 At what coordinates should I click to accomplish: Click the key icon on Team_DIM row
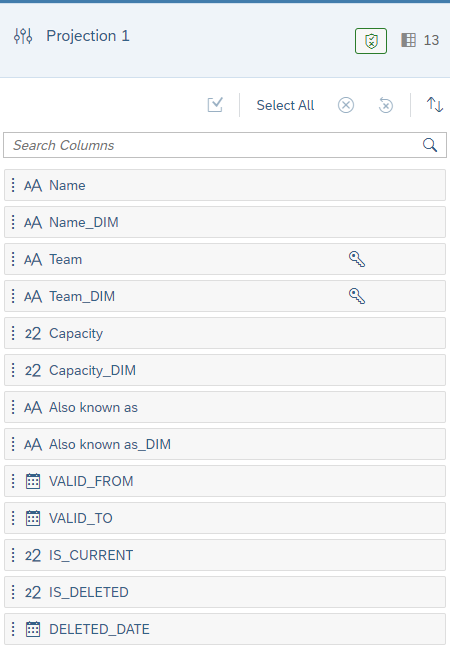(x=357, y=296)
